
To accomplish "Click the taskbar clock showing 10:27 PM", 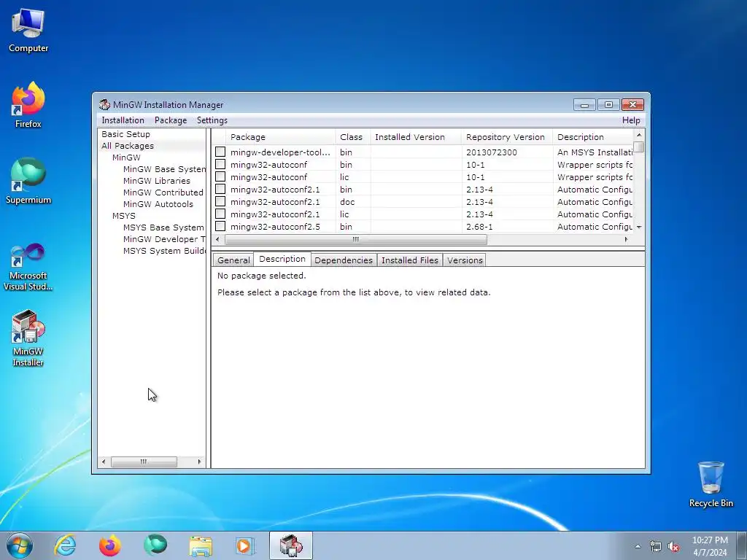I will tap(710, 546).
